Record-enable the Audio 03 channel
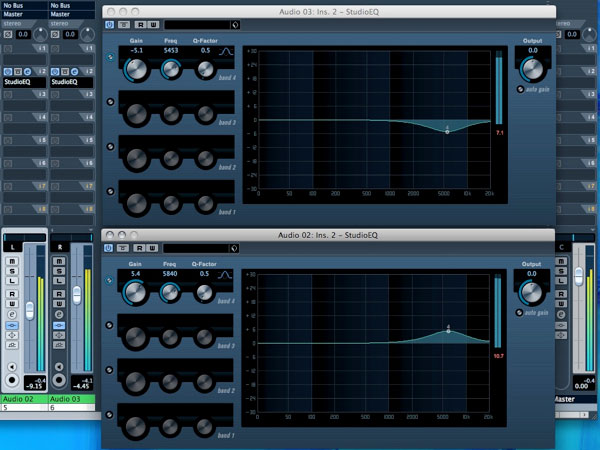600x450 pixels. [59, 380]
